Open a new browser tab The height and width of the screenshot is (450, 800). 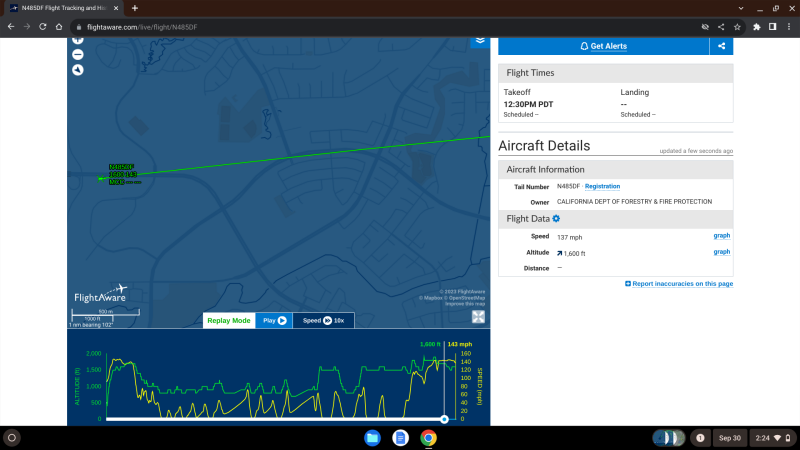135,8
